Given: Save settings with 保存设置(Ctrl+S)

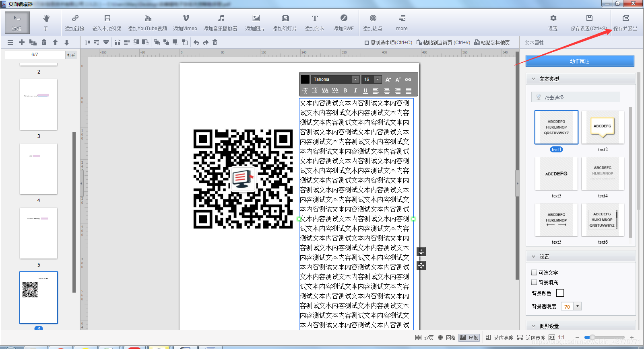Looking at the screenshot, I should [589, 23].
